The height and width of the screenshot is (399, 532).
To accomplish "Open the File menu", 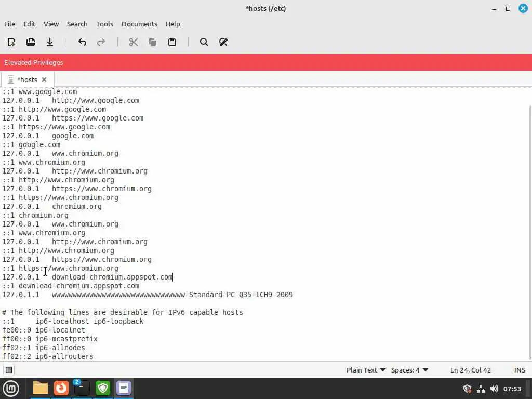I will click(9, 24).
